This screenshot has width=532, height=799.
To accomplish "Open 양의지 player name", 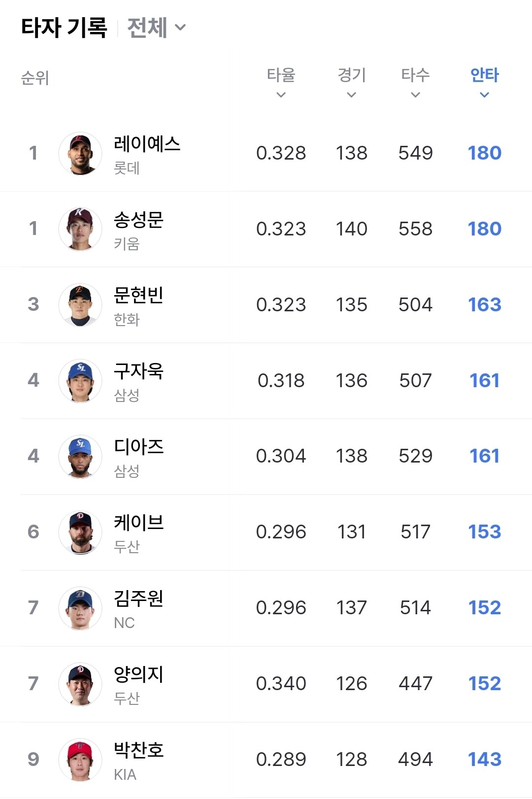I will (138, 675).
